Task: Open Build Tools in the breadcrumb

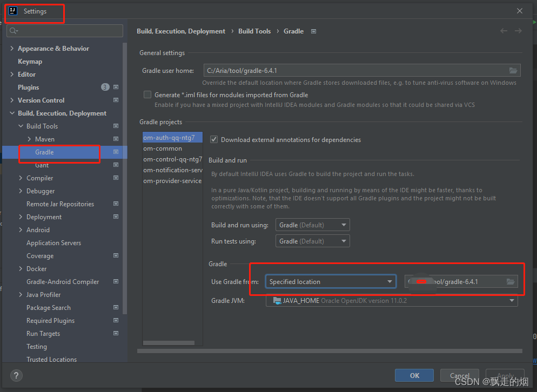Action: [254, 31]
